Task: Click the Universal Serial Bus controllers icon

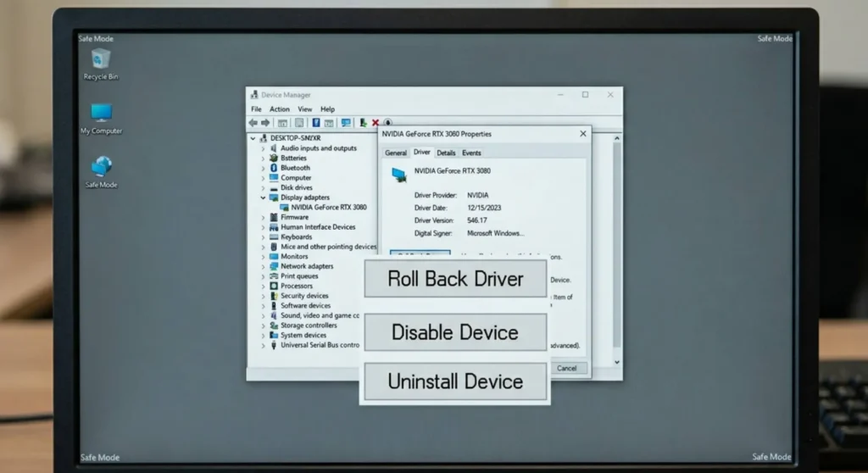Action: tap(274, 345)
